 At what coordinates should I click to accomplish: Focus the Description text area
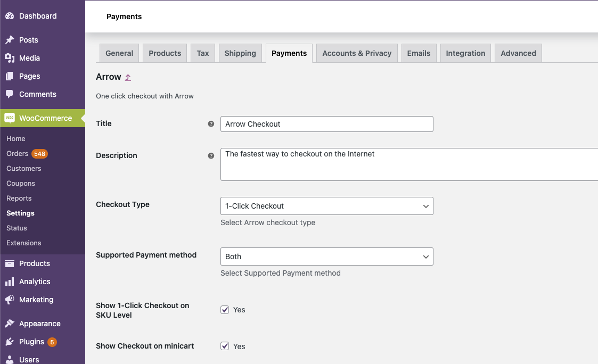coord(408,164)
